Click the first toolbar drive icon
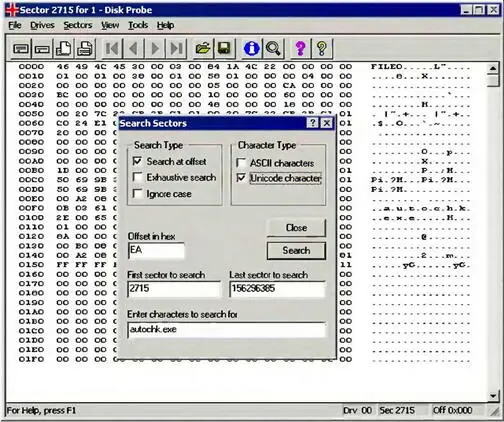The image size is (504, 422). (x=21, y=49)
